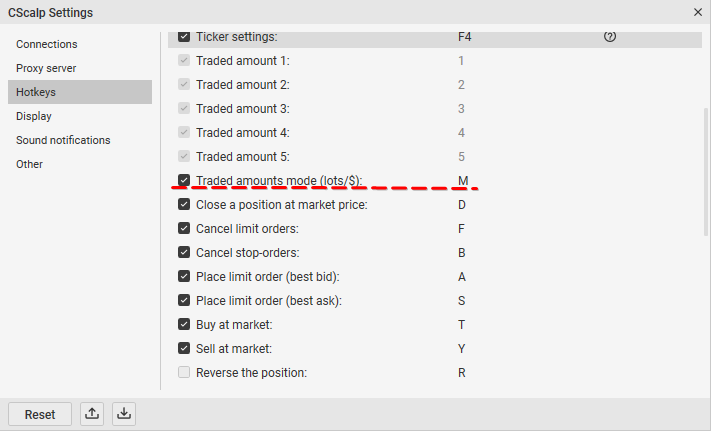
Task: Disable Close a position at market price
Action: point(184,205)
